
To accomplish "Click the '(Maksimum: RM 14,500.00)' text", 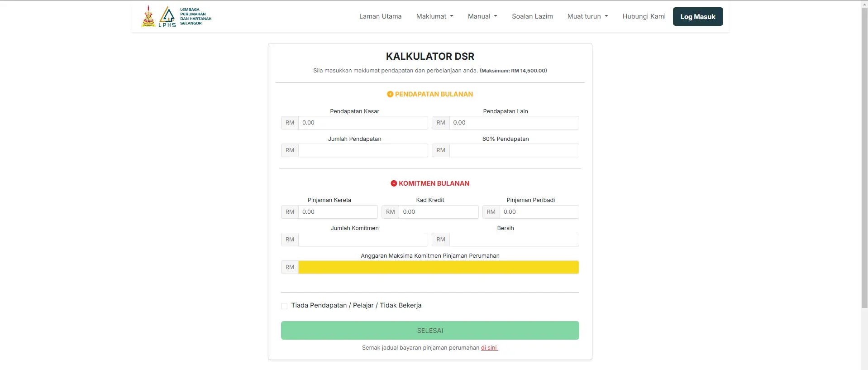I will (x=513, y=71).
